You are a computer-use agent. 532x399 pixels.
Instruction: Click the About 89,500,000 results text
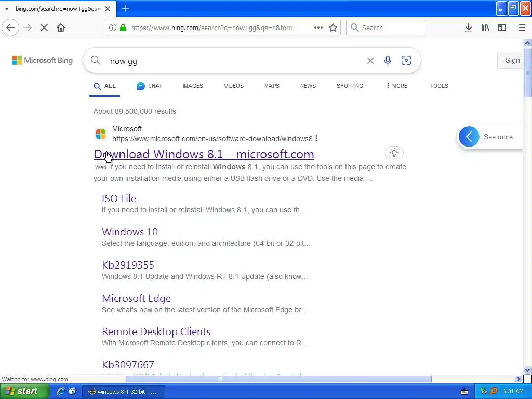[x=135, y=111]
